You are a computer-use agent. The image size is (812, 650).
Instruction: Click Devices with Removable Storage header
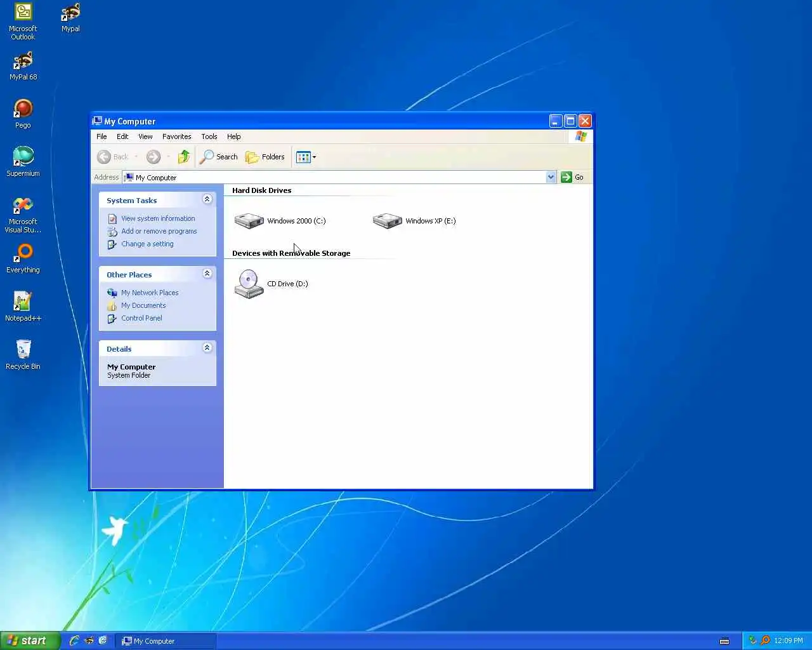click(x=291, y=253)
